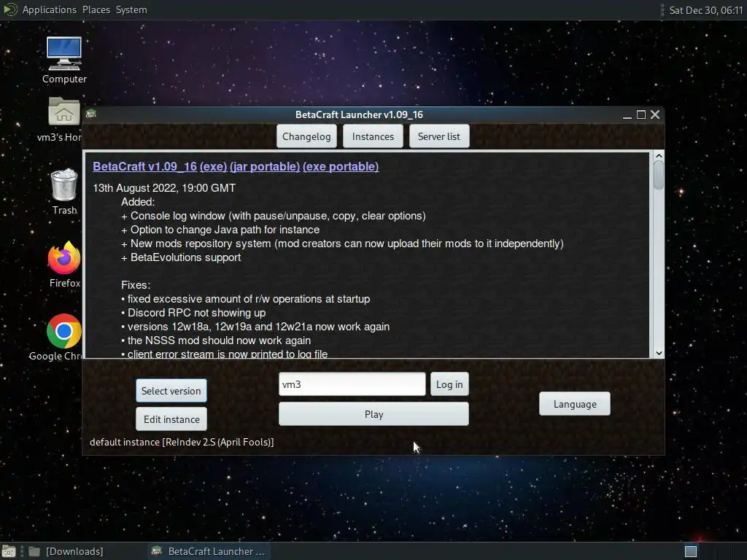Screen dimensions: 747x560
Task: Minimize the BetaCraft Launcher window
Action: tap(627, 114)
